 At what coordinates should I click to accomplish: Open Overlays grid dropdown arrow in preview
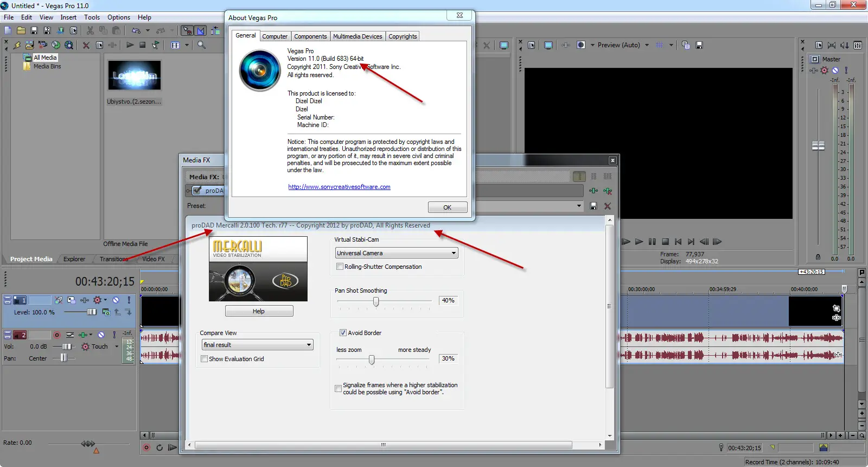click(x=671, y=45)
